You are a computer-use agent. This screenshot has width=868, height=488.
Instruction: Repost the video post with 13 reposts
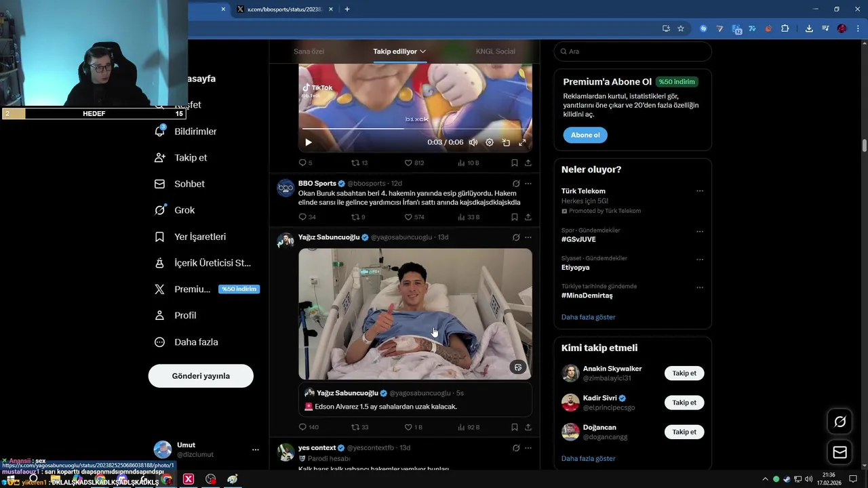click(x=359, y=163)
